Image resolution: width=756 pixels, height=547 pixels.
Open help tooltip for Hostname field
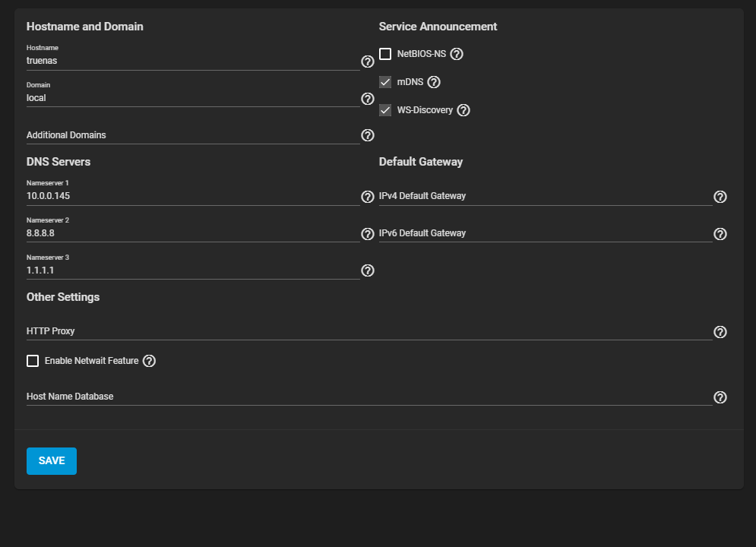point(367,62)
